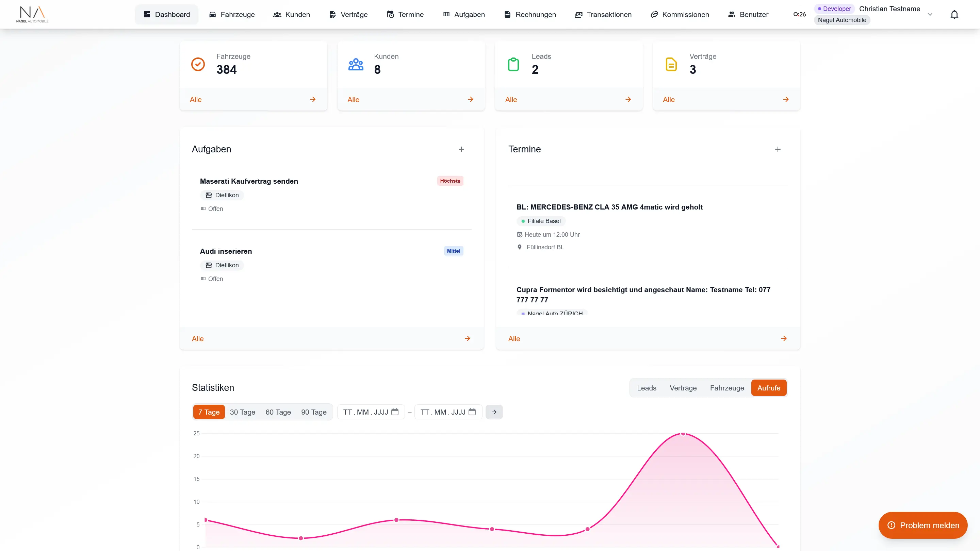Open the end date calendar picker icon
The image size is (980, 551).
(472, 412)
